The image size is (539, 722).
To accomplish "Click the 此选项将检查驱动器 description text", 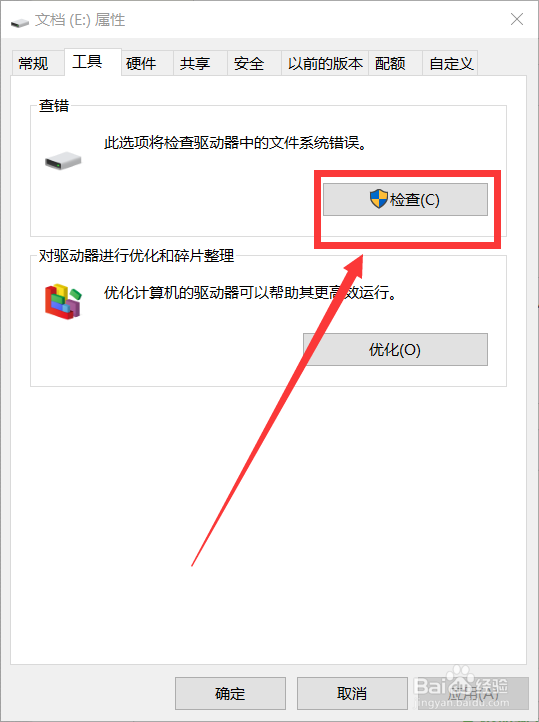I will [235, 143].
